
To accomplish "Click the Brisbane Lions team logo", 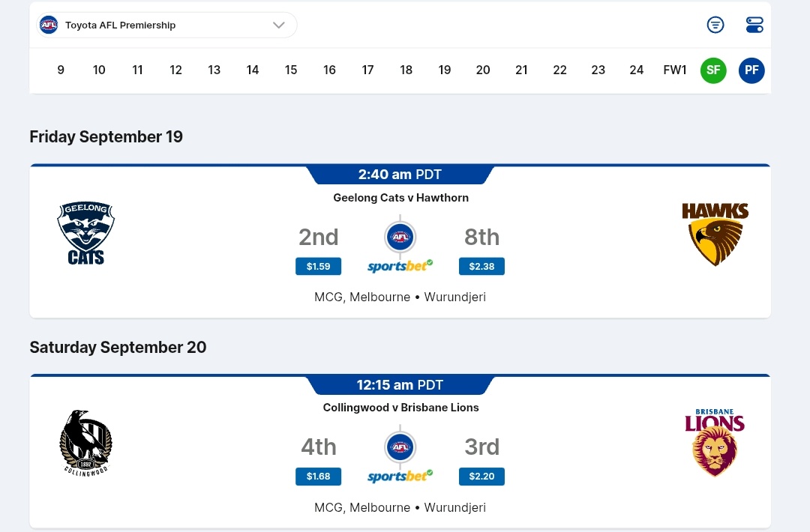I will pyautogui.click(x=715, y=443).
